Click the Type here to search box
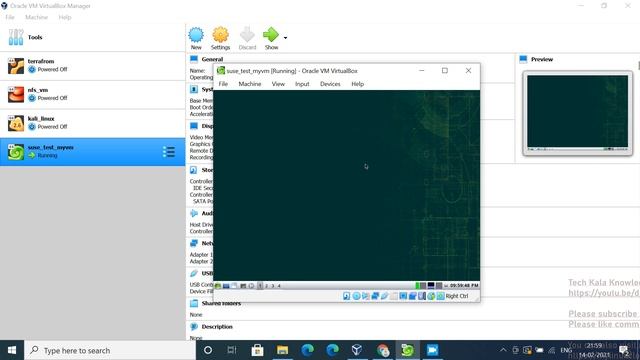The width and height of the screenshot is (640, 360). pyautogui.click(x=110, y=350)
